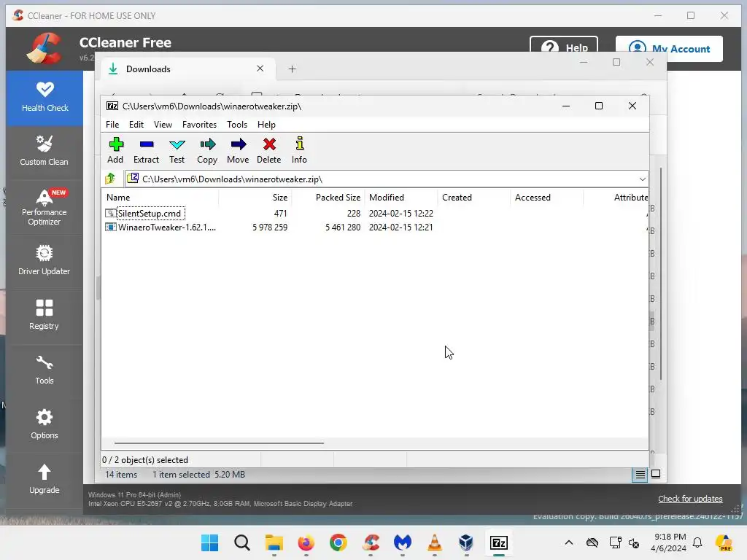The image size is (747, 560).
Task: Open the Edit menu
Action: click(x=136, y=124)
